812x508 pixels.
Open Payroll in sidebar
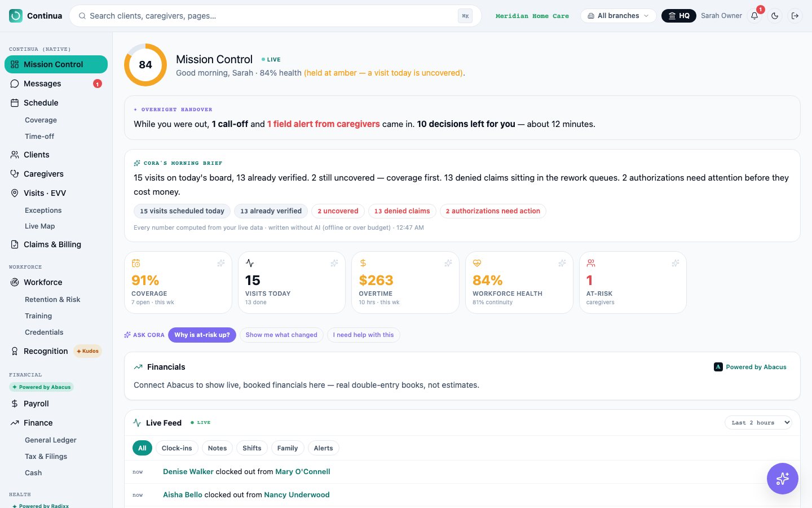click(x=56, y=404)
